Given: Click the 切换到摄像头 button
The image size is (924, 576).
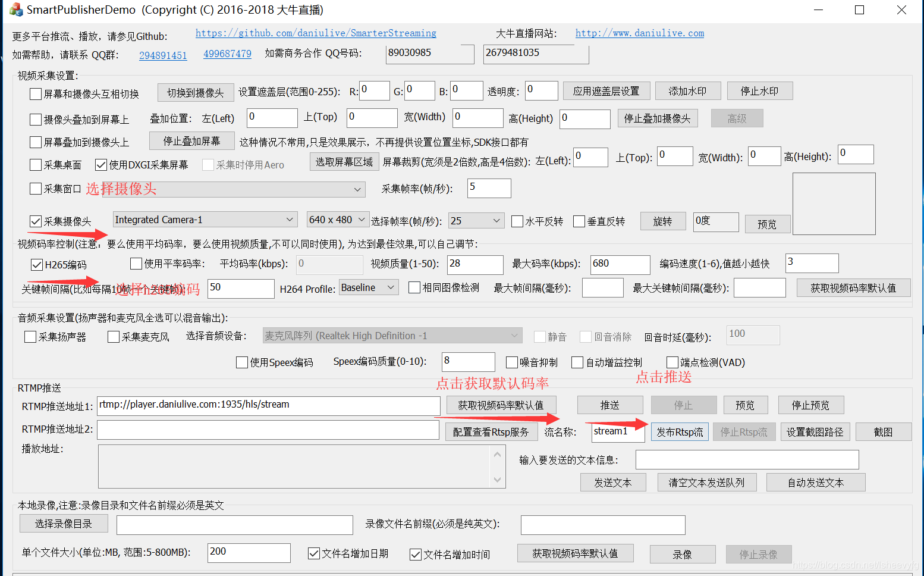Looking at the screenshot, I should click(x=196, y=92).
